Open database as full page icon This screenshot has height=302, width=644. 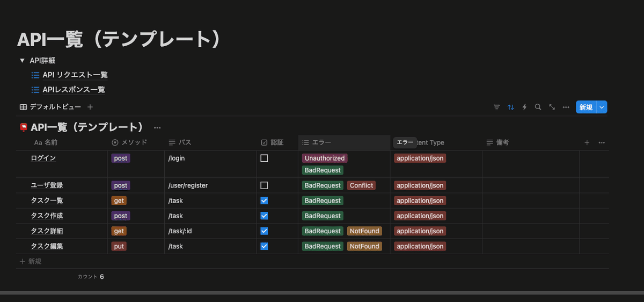552,107
